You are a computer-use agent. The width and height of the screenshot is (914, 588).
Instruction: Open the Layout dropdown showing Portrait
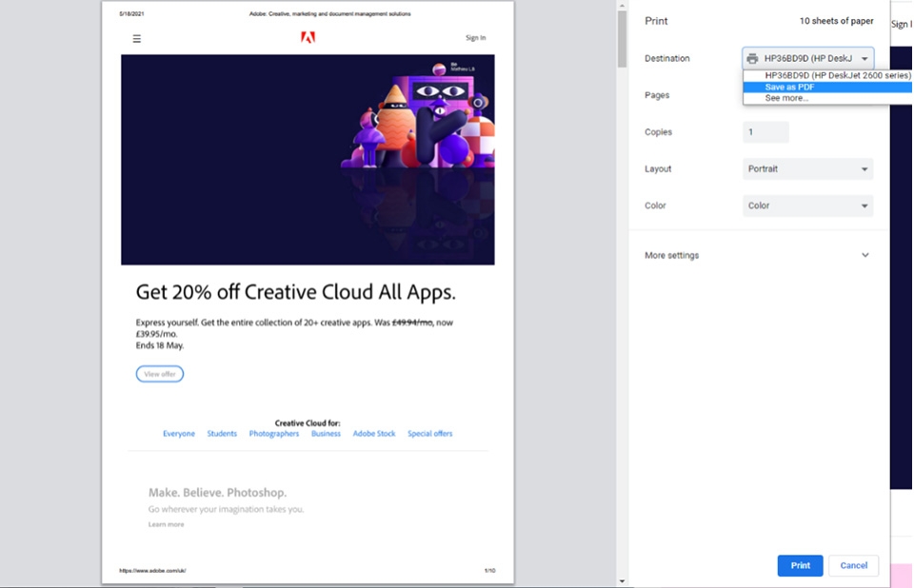(807, 168)
